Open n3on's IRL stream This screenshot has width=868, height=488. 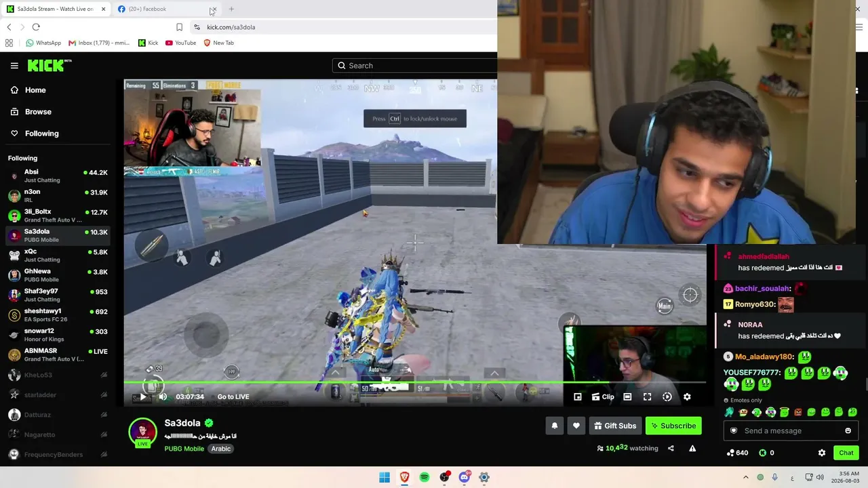point(58,196)
